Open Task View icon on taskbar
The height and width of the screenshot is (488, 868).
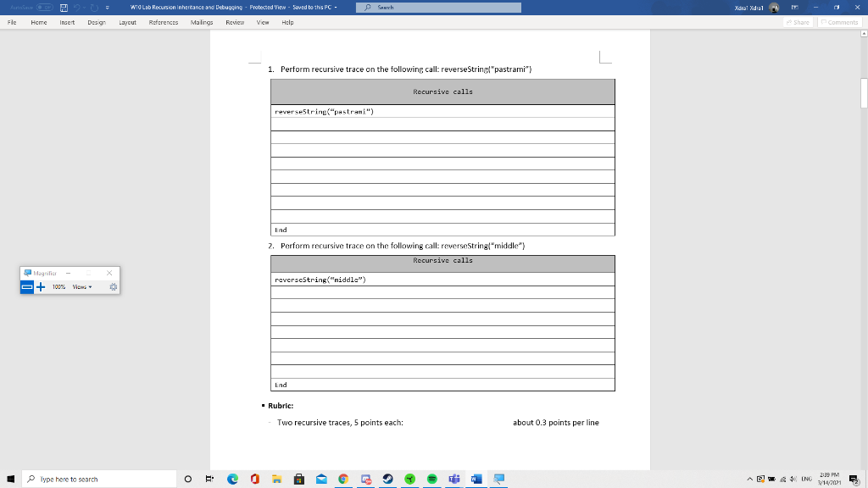(209, 480)
